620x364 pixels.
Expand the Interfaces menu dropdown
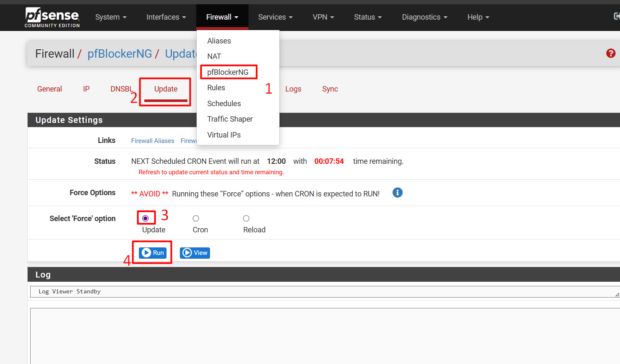166,17
